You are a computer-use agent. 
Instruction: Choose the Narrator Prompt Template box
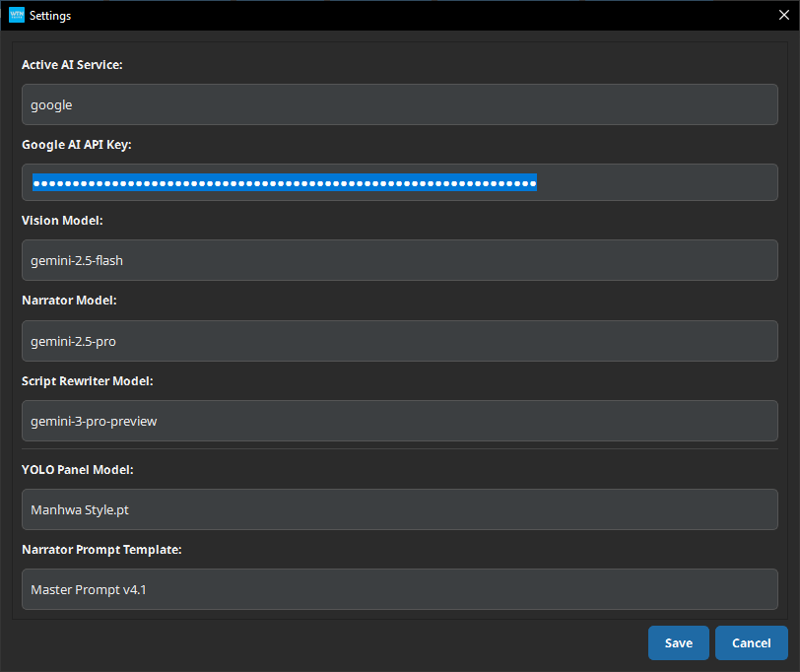pyautogui.click(x=399, y=589)
